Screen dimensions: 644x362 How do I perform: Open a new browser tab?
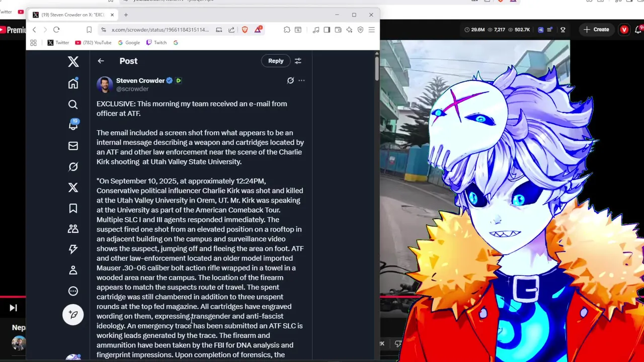[126, 15]
